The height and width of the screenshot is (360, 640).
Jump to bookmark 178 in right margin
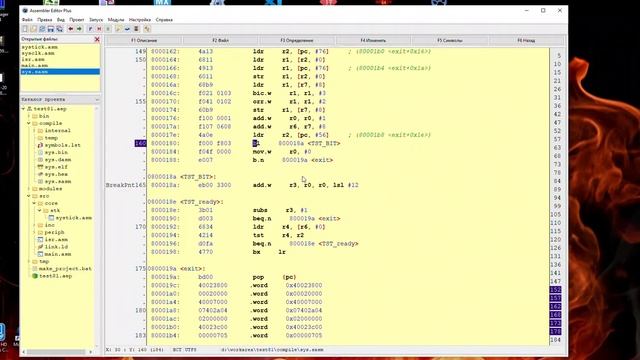point(556,331)
